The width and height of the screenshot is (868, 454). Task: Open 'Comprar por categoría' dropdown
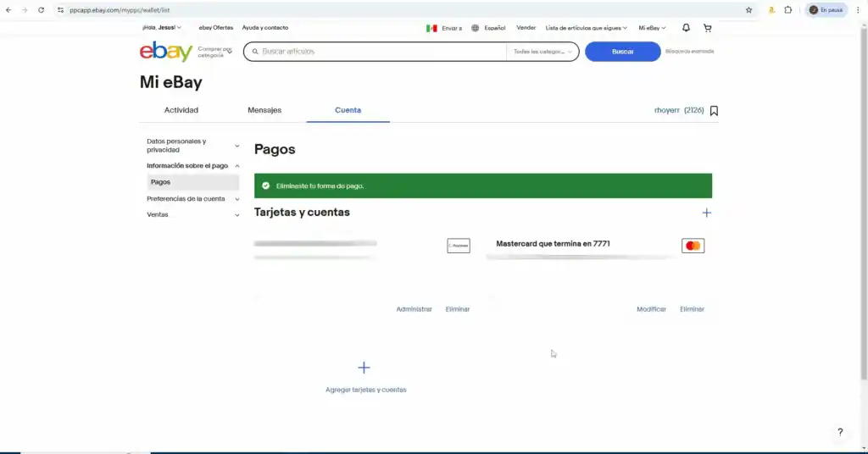click(214, 52)
